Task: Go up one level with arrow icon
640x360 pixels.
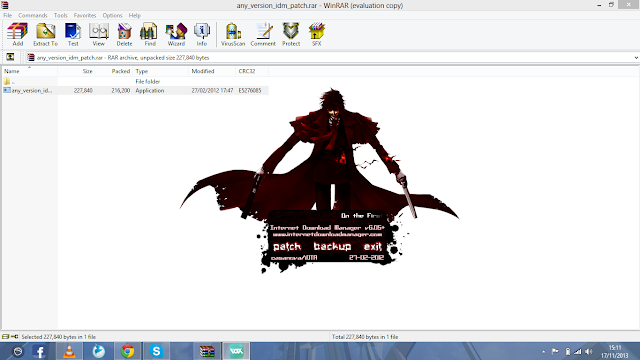Action: coord(10,58)
